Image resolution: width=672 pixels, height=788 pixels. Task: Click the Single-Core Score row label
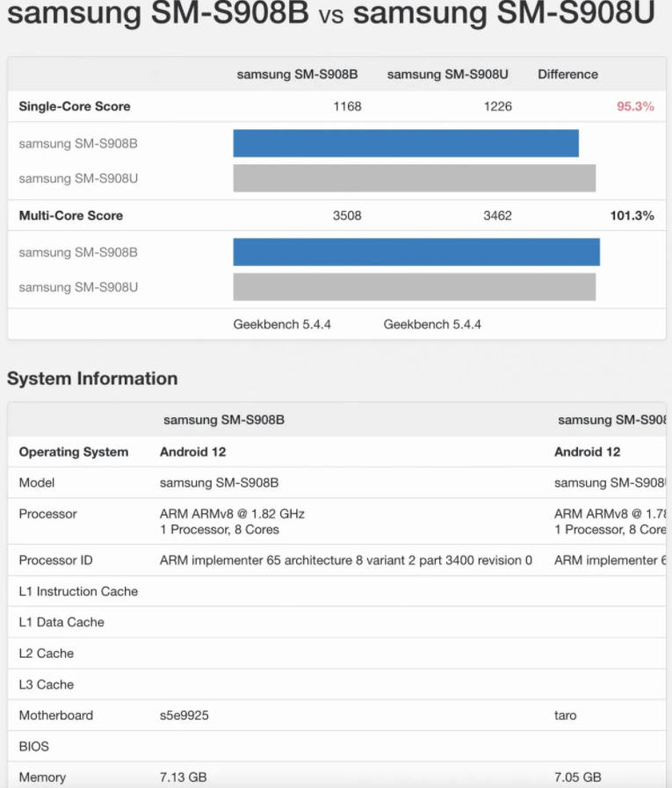click(75, 106)
